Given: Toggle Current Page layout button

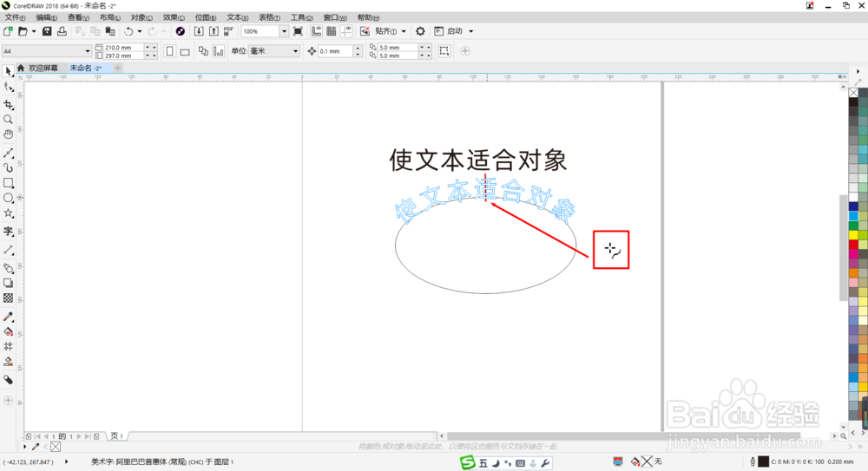Looking at the screenshot, I should click(218, 51).
